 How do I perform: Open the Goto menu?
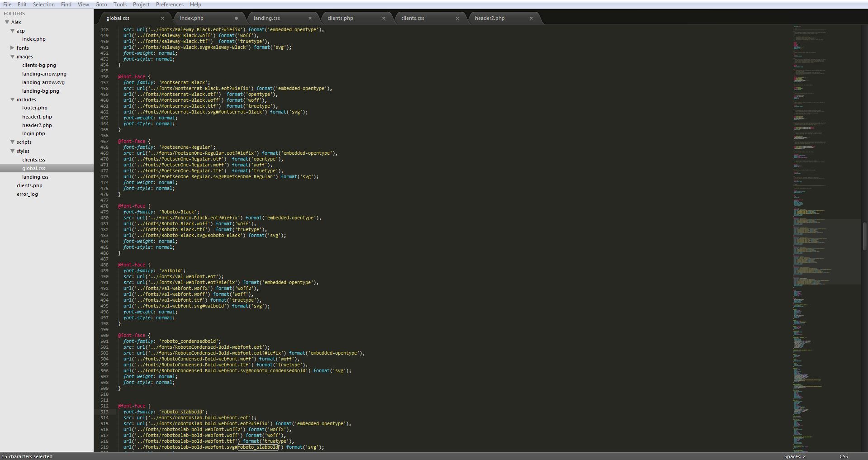tap(101, 5)
